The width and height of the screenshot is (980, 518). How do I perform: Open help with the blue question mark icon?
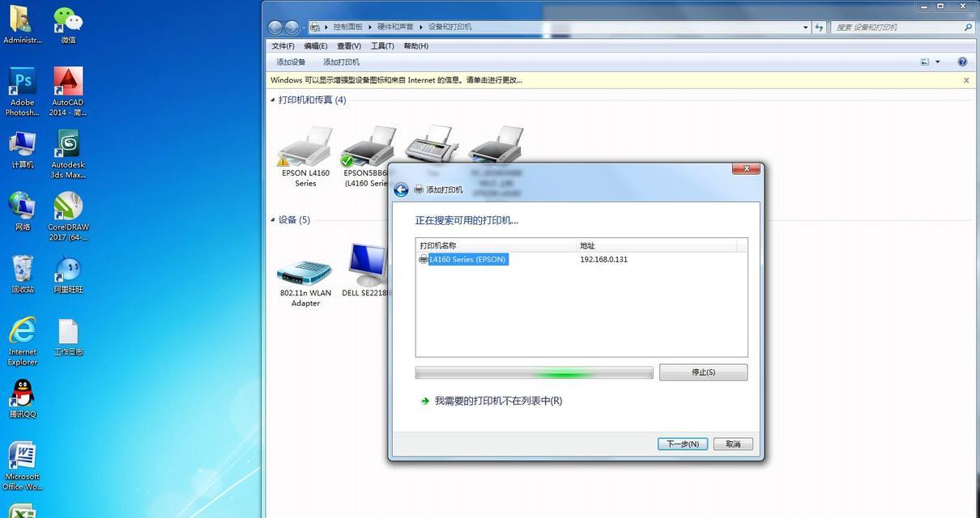click(x=962, y=62)
